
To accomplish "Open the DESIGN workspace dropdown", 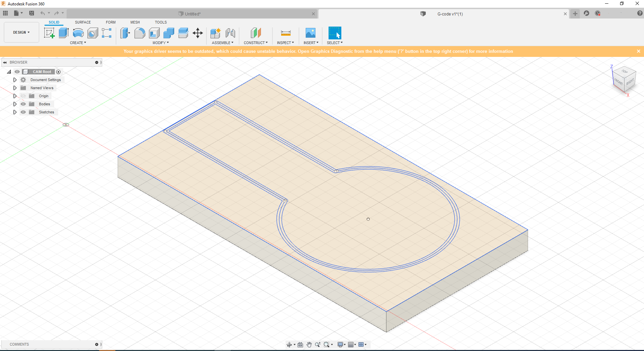I will coord(22,32).
